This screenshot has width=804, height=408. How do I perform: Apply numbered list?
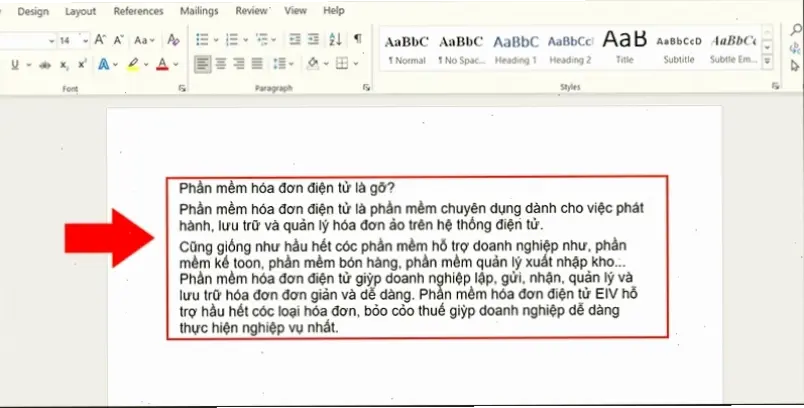[x=232, y=39]
